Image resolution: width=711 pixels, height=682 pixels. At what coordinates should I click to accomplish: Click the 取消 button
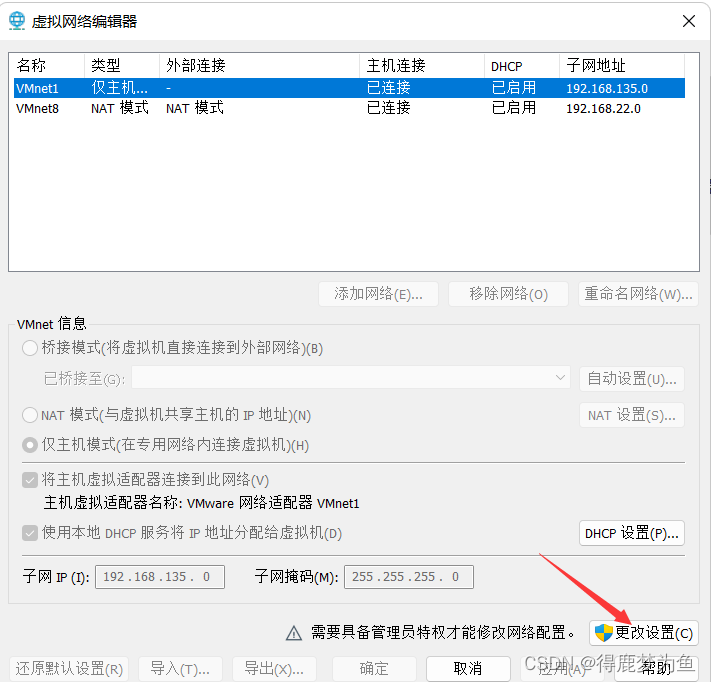click(x=468, y=669)
